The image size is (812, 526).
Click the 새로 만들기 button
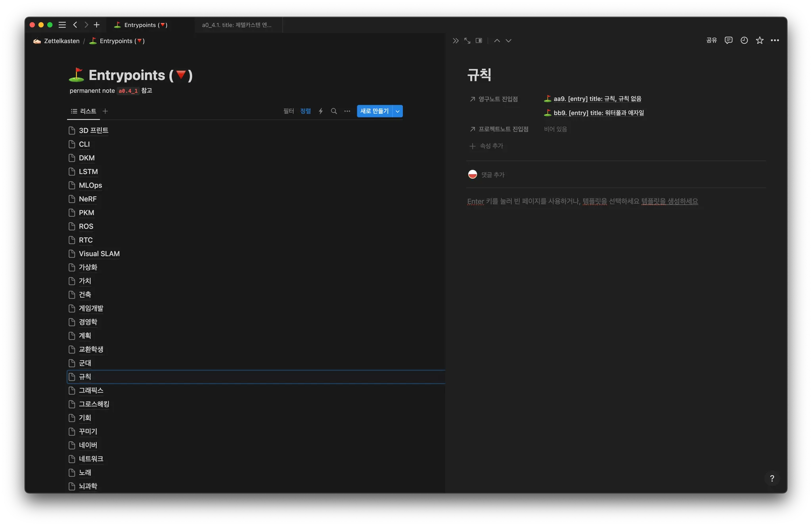click(x=374, y=111)
